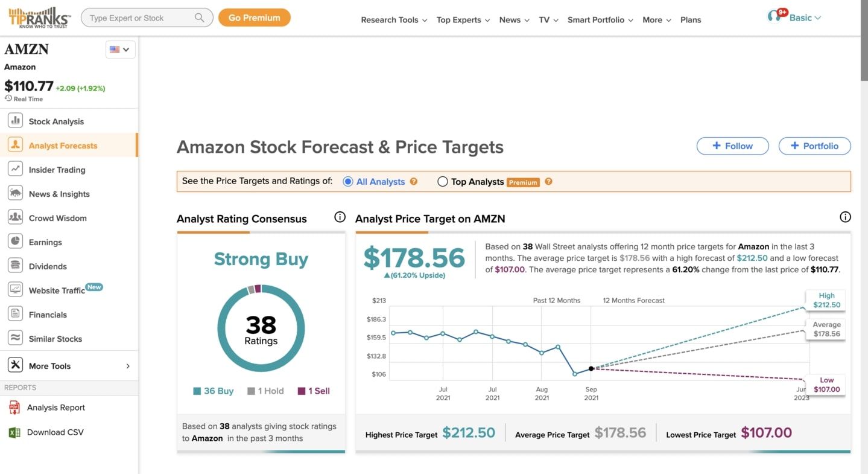Screen dimensions: 868x474
Task: Click the Download CSV spreadsheet icon
Action: point(14,432)
